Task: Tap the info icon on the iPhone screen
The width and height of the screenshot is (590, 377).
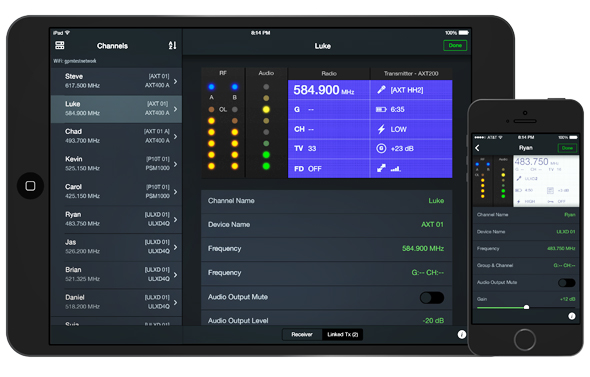Action: tap(572, 316)
